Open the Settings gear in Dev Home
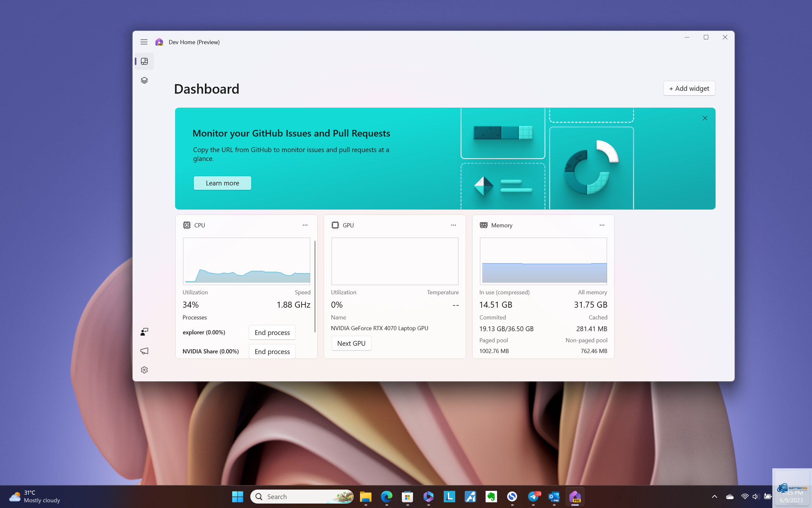 click(x=144, y=370)
